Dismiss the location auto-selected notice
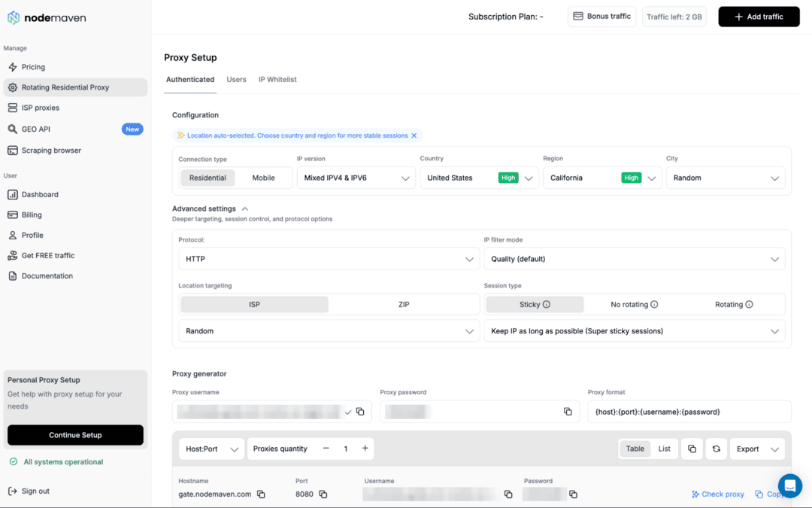Image resolution: width=812 pixels, height=508 pixels. (414, 135)
